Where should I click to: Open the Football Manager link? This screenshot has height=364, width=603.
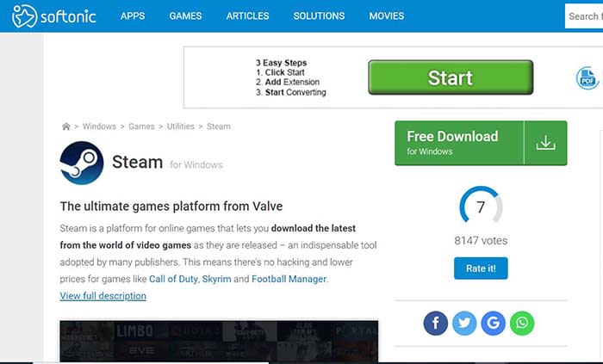pyautogui.click(x=289, y=279)
